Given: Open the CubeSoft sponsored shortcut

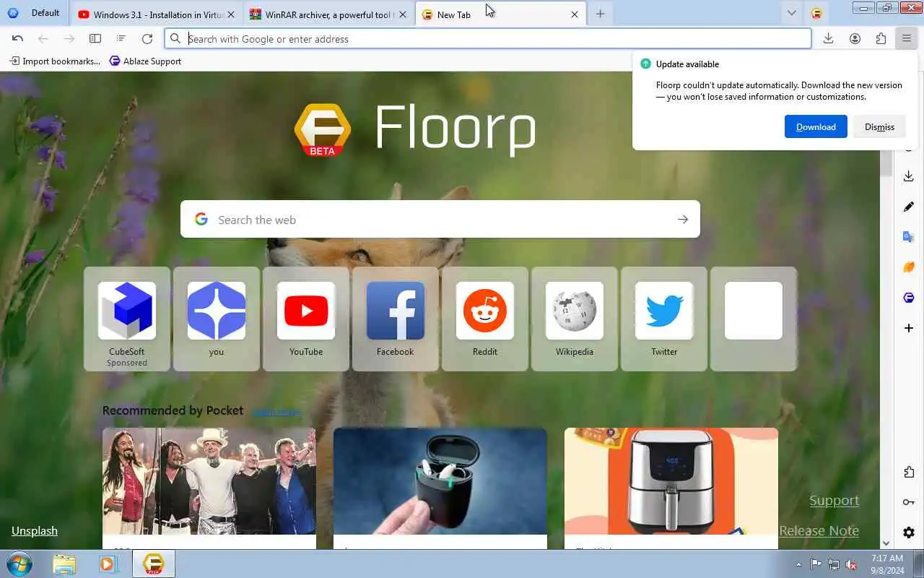Looking at the screenshot, I should (127, 319).
